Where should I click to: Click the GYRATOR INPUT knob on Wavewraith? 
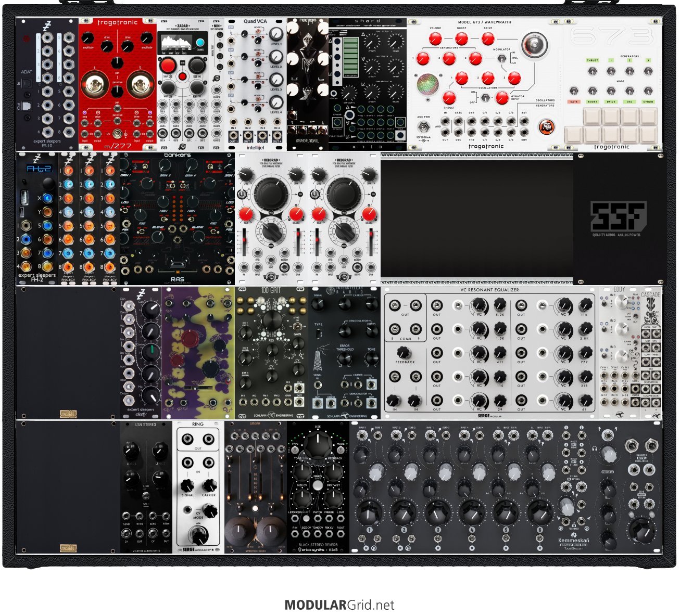click(x=502, y=98)
